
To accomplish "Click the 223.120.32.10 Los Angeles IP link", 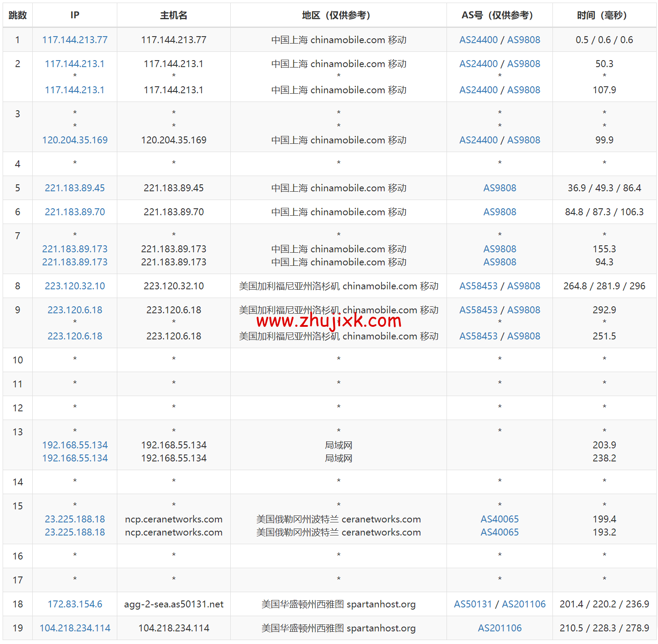I will pyautogui.click(x=74, y=286).
